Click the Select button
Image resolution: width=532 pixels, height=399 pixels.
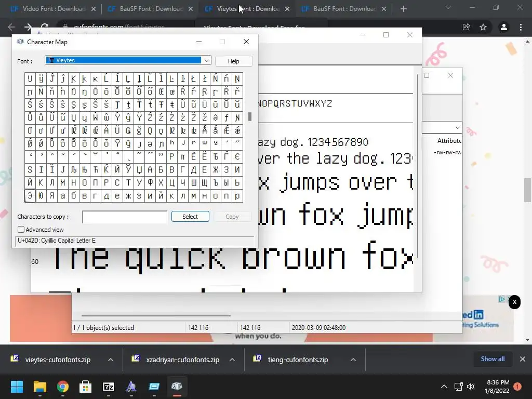pos(190,217)
